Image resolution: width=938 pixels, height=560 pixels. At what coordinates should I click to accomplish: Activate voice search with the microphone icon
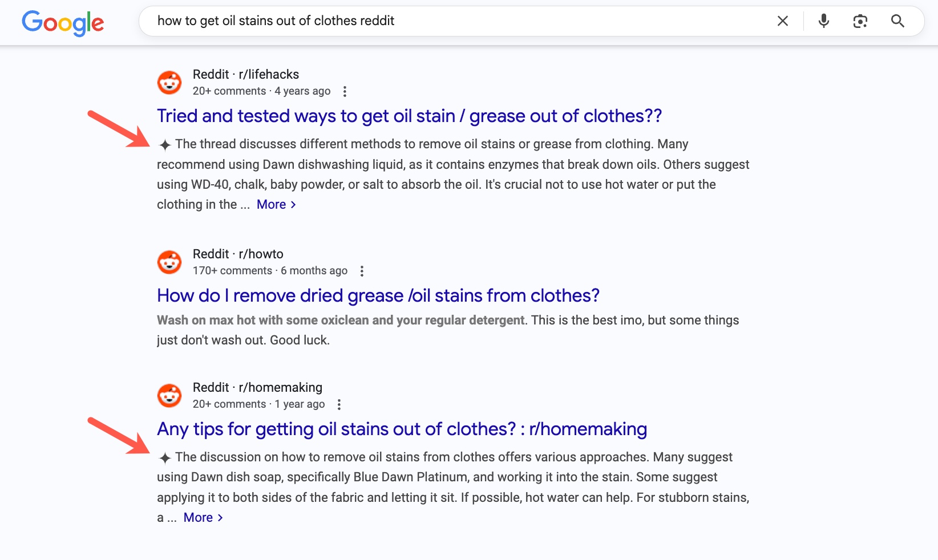point(823,21)
